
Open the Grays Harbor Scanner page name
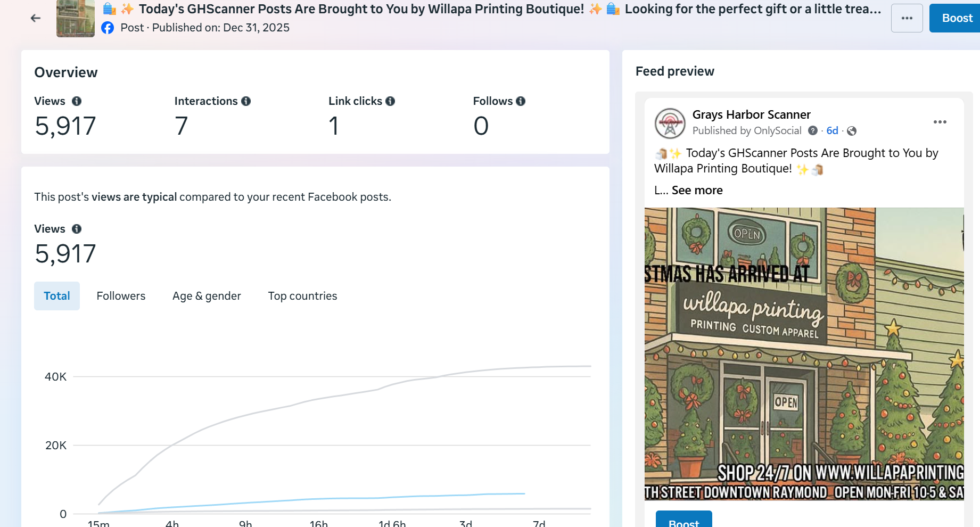(x=751, y=115)
